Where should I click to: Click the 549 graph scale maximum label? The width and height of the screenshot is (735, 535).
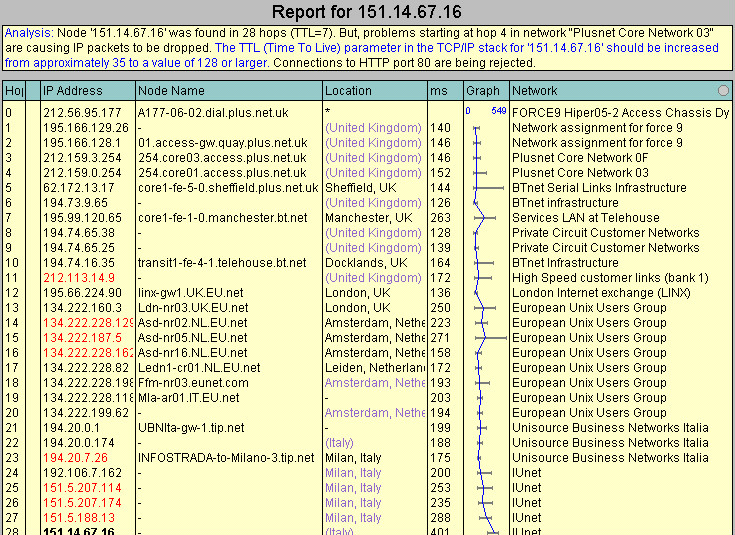(x=499, y=111)
